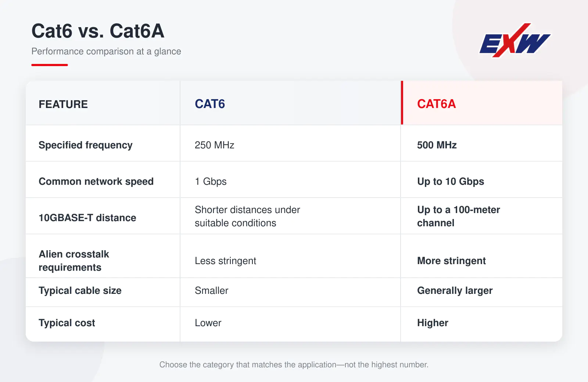The width and height of the screenshot is (588, 382).
Task: Click the Cat6 vs. Cat6A title
Action: pyautogui.click(x=98, y=31)
